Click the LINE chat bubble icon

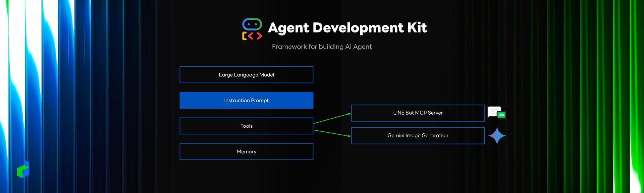coord(497,113)
